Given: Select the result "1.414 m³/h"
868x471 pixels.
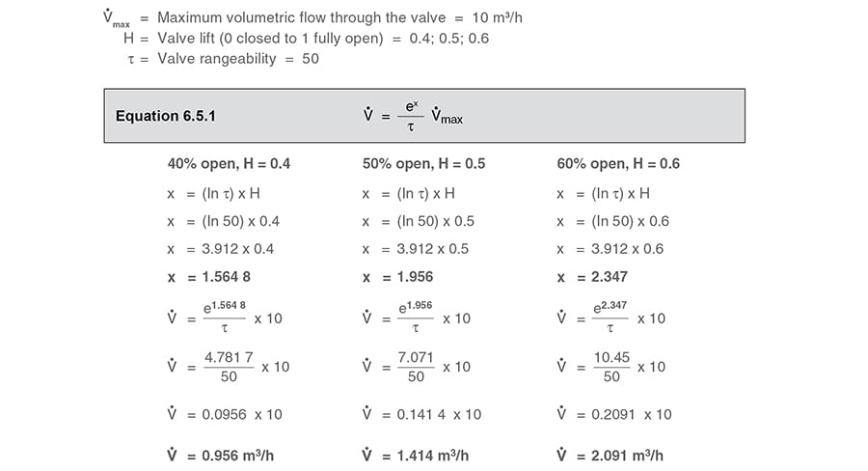Looking at the screenshot, I should pos(431,455).
